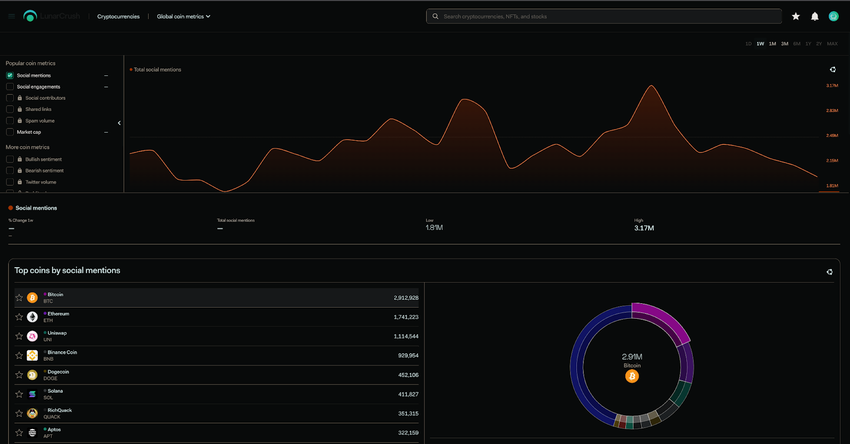
Task: Open the hamburger menu beside the LunarCrush logo
Action: (x=14, y=16)
